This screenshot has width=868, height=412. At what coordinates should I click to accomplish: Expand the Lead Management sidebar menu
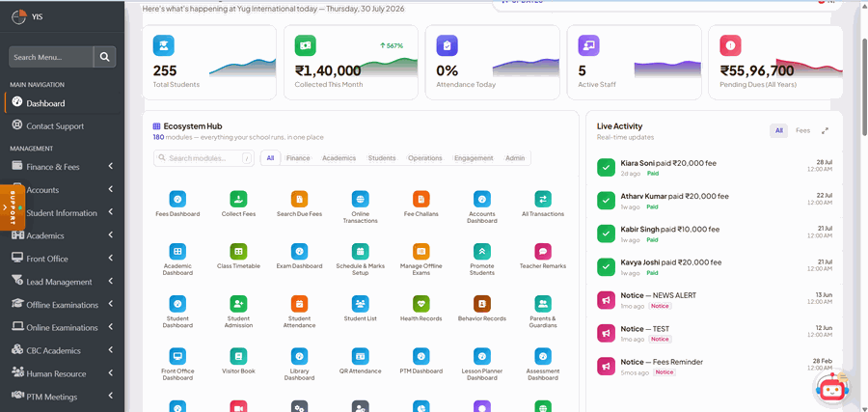pyautogui.click(x=63, y=282)
